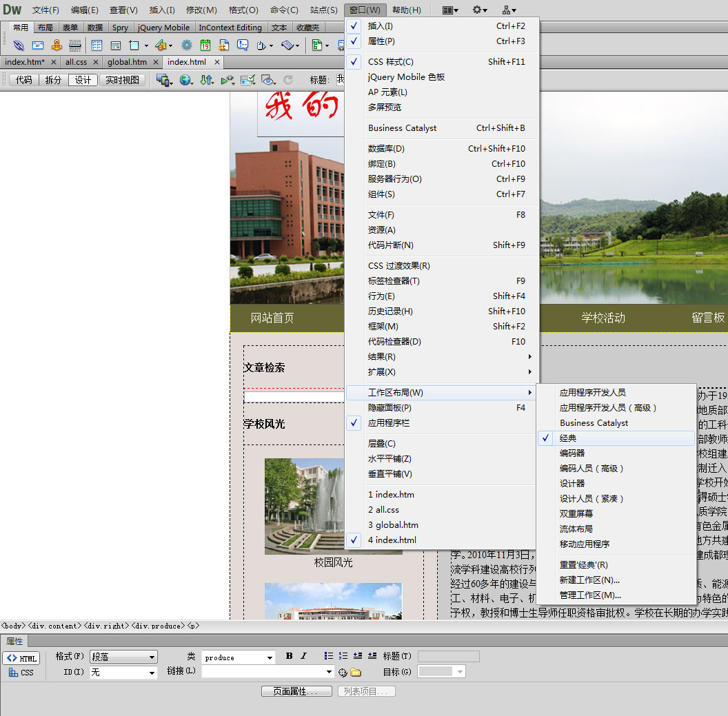The height and width of the screenshot is (716, 728).
Task: Uncheck the 属性 panel menu item
Action: [x=381, y=41]
